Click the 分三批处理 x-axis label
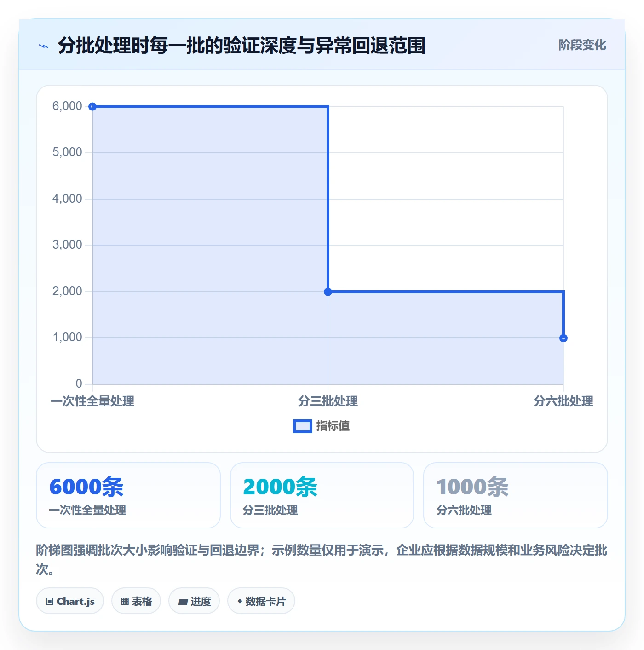This screenshot has width=644, height=650. tap(328, 401)
